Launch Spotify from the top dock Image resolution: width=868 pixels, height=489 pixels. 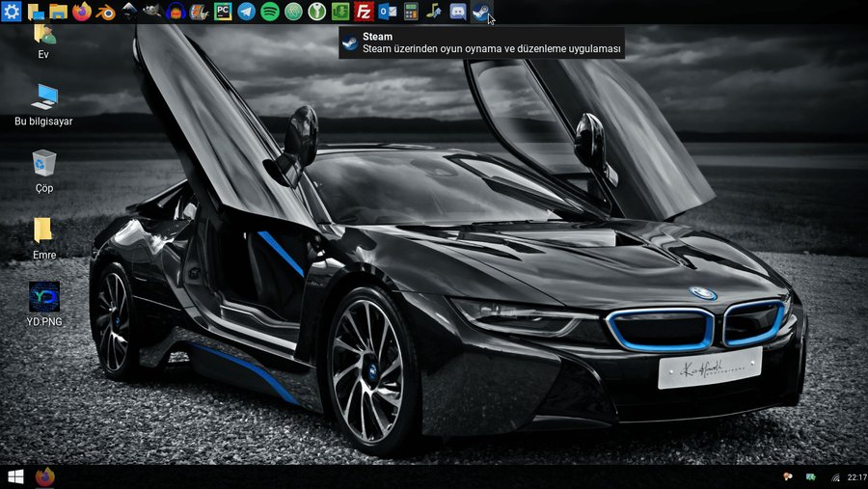(270, 13)
